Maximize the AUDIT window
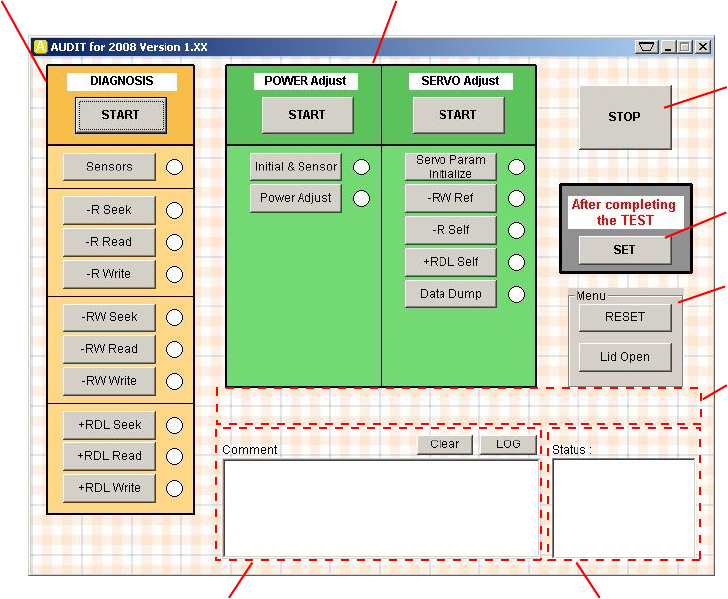This screenshot has height=599, width=728. 684,47
